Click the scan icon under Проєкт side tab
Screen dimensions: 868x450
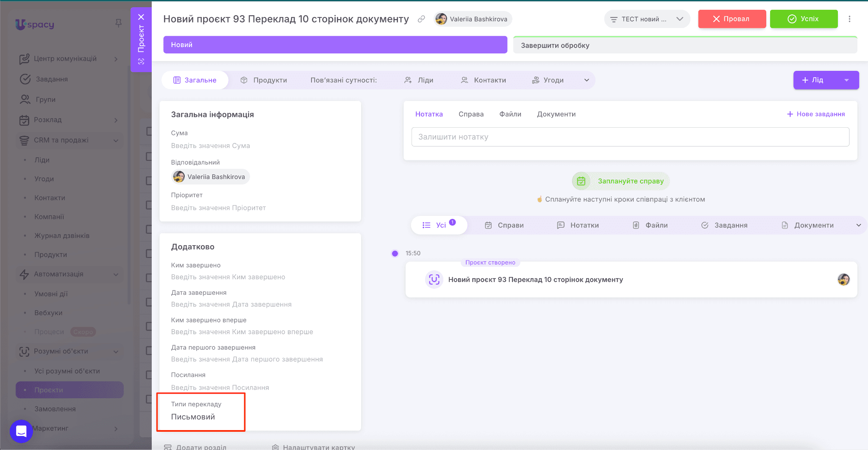[x=141, y=61]
